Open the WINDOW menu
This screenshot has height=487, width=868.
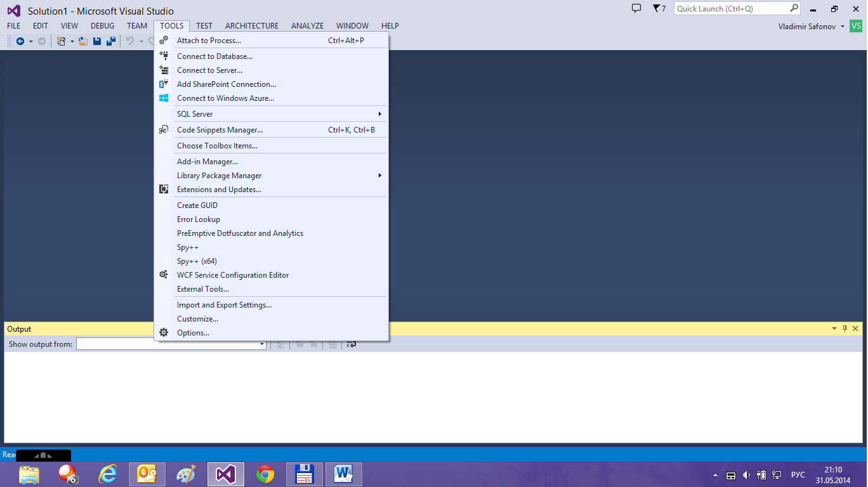tap(353, 26)
